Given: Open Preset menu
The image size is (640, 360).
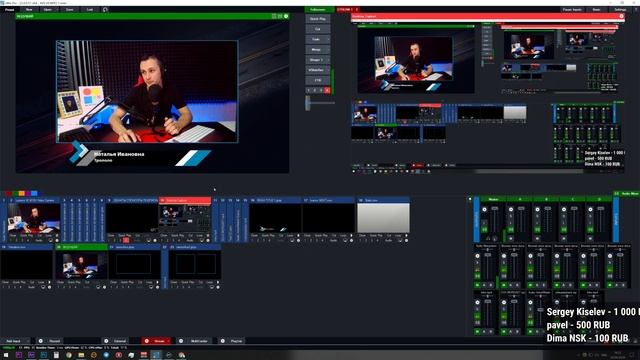Looking at the screenshot, I should point(9,9).
